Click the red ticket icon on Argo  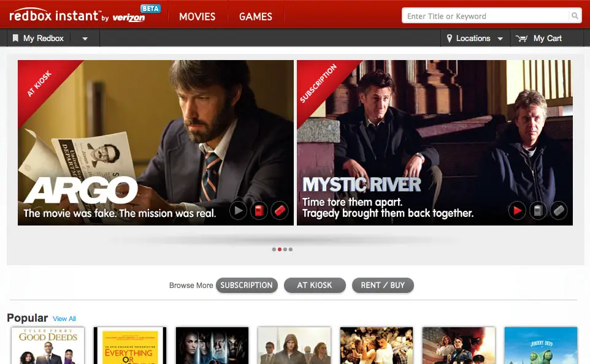tap(280, 211)
